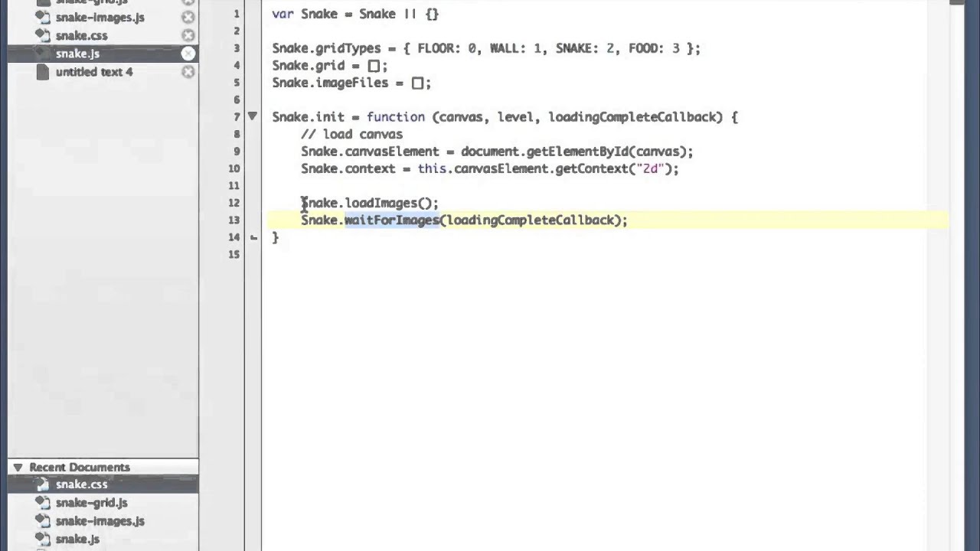Click Snake.loadImages() on line 12

point(370,203)
